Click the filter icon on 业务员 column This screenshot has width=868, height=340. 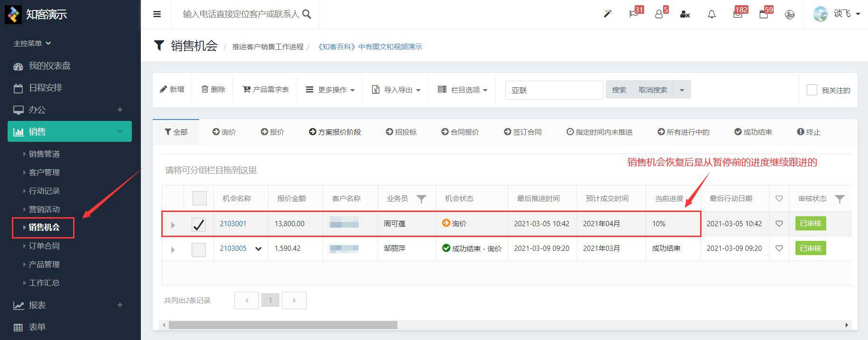[x=421, y=199]
